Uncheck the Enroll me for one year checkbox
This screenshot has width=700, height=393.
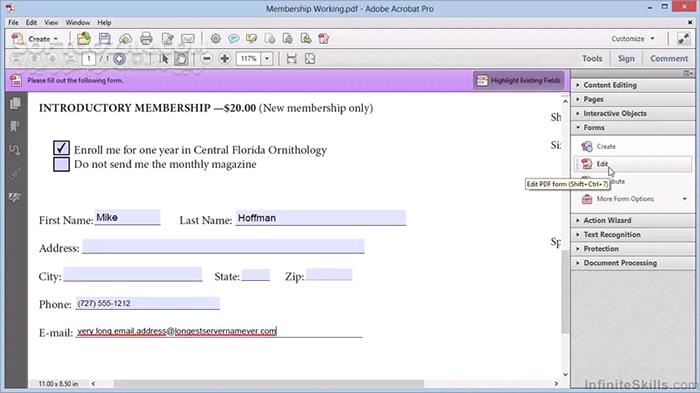tap(61, 148)
